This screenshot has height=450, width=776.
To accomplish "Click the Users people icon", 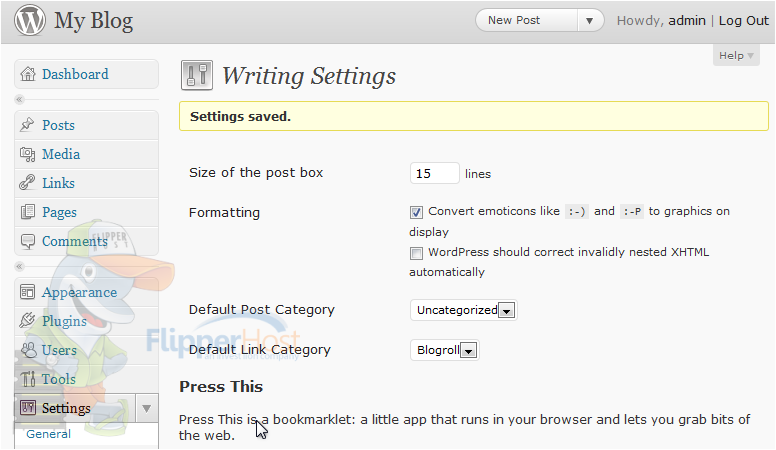I will tap(29, 350).
